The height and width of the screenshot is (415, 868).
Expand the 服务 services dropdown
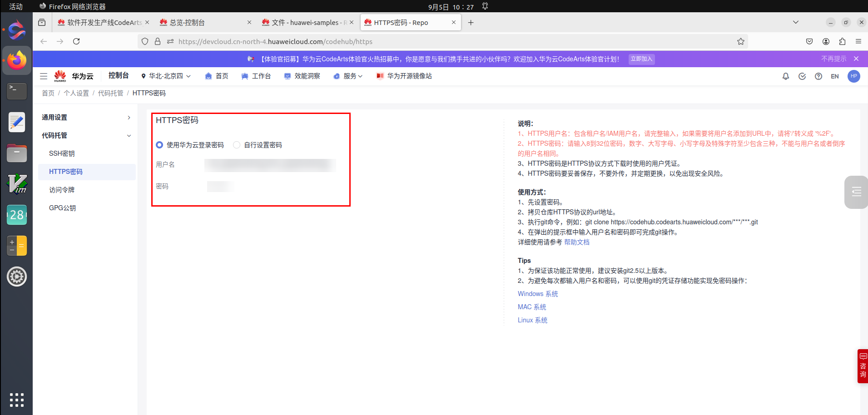[348, 76]
